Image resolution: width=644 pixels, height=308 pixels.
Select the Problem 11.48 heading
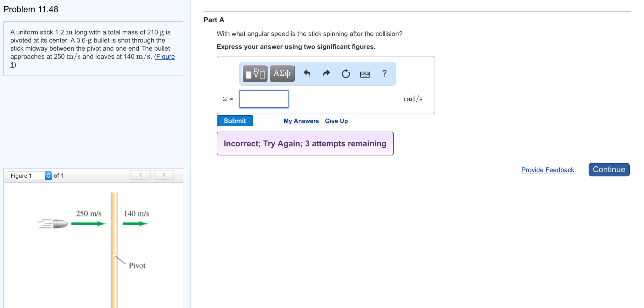31,9
